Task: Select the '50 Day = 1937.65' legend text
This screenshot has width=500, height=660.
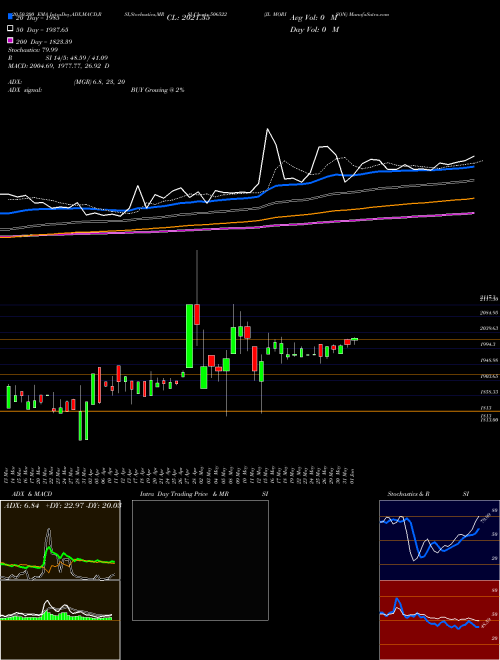Action: click(43, 29)
